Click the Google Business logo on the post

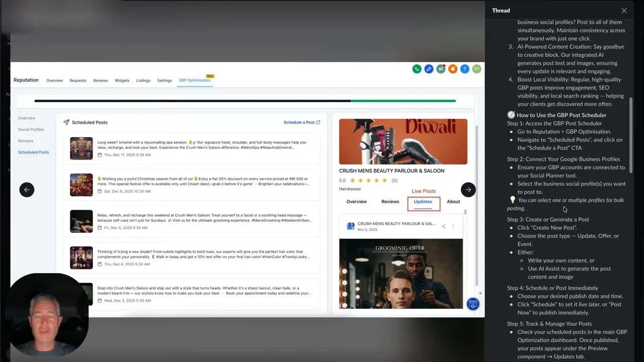(351, 226)
